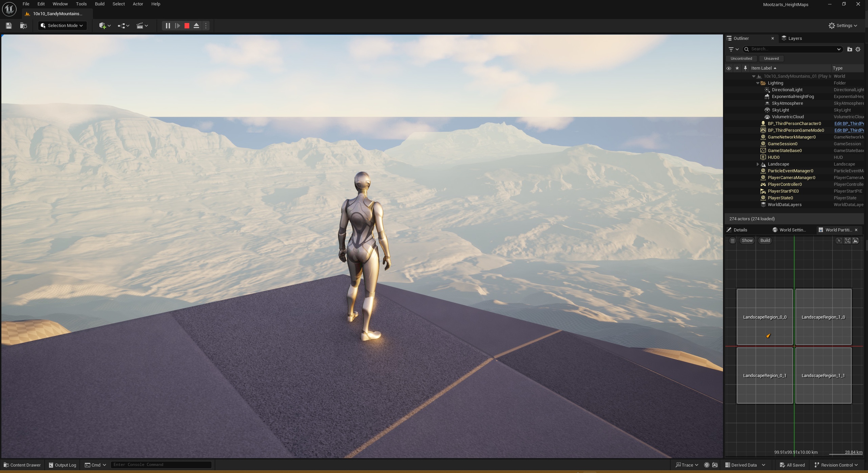
Task: Open the Build menu
Action: coord(99,4)
